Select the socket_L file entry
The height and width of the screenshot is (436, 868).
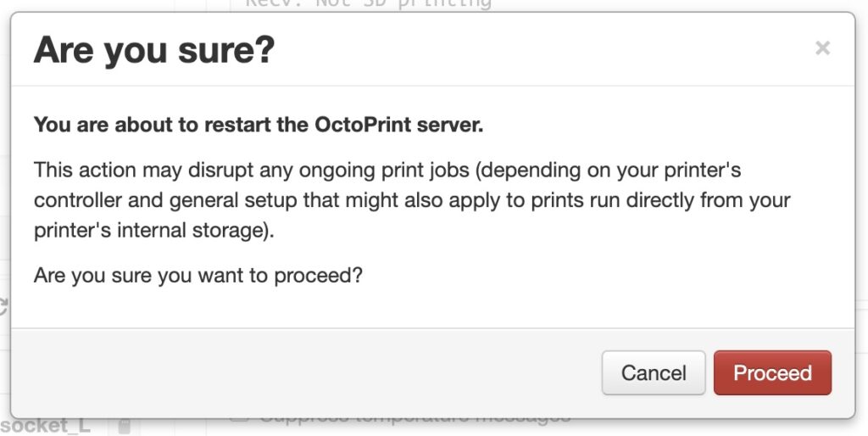[x=45, y=426]
